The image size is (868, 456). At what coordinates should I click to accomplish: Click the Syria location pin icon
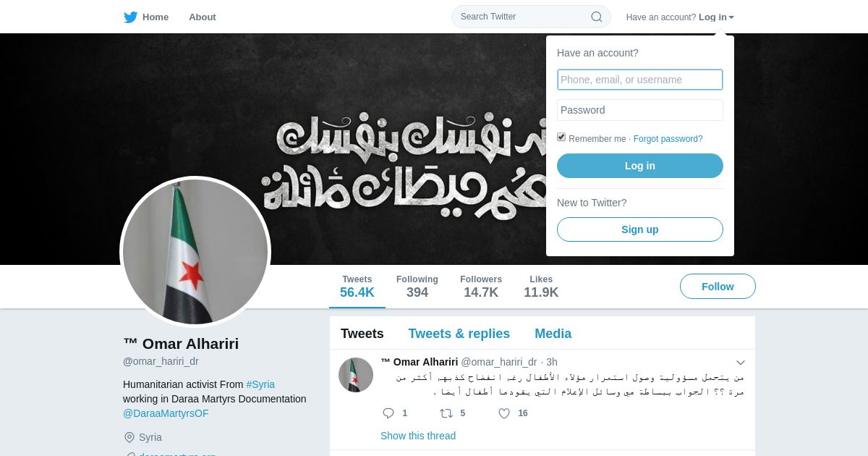tap(129, 437)
